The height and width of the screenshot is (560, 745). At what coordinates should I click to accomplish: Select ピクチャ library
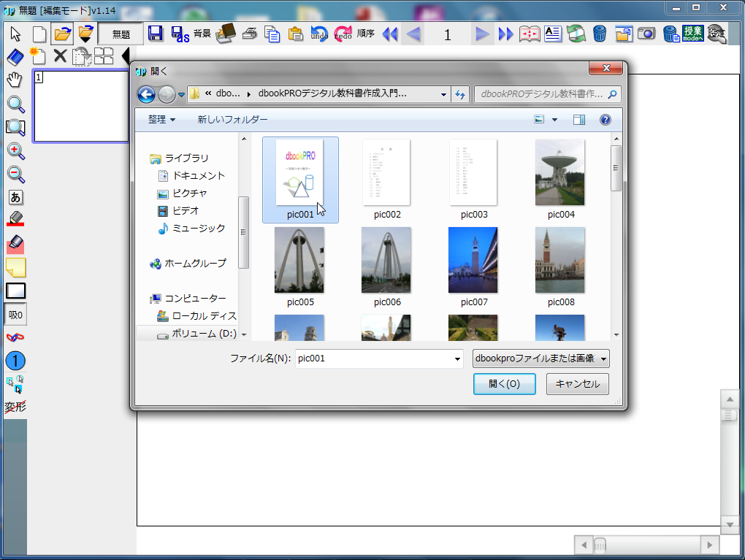(x=182, y=193)
